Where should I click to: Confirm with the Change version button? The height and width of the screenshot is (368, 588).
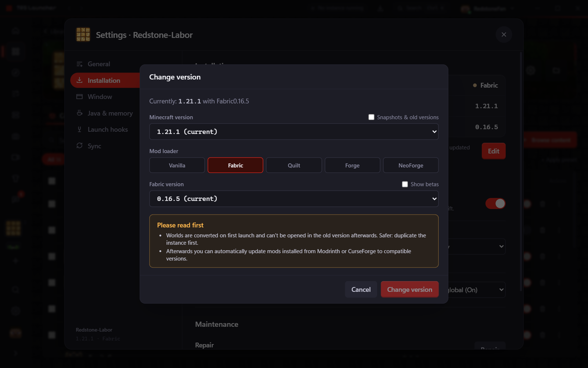(x=409, y=289)
